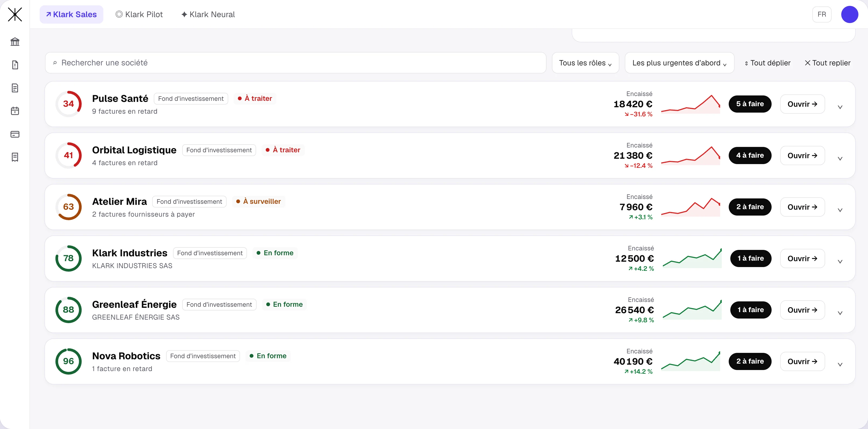Viewport: 868px width, 429px height.
Task: Click Ouvrir for Pulse Santé
Action: 802,104
